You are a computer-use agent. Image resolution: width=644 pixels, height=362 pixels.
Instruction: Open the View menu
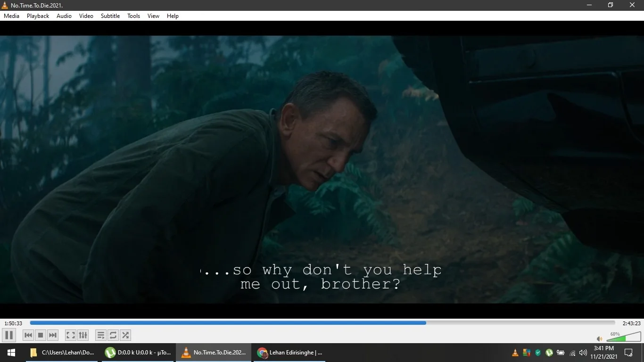point(154,16)
